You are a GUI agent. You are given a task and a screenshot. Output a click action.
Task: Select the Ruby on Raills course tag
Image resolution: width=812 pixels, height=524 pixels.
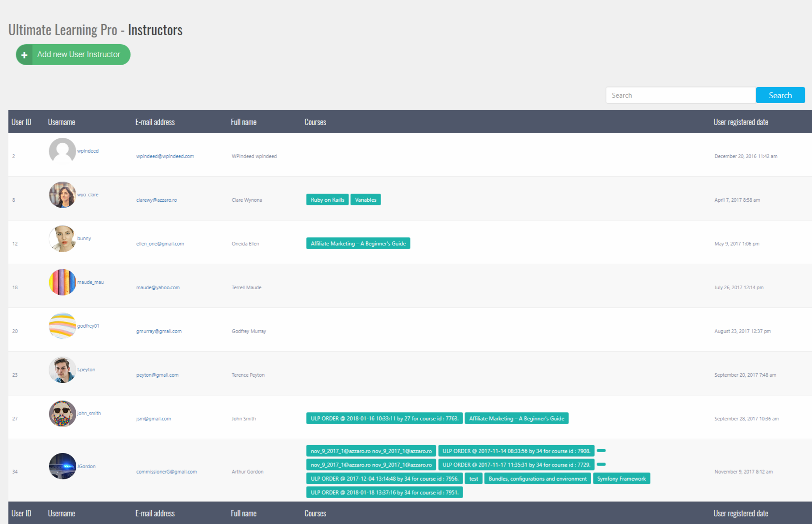click(x=327, y=200)
